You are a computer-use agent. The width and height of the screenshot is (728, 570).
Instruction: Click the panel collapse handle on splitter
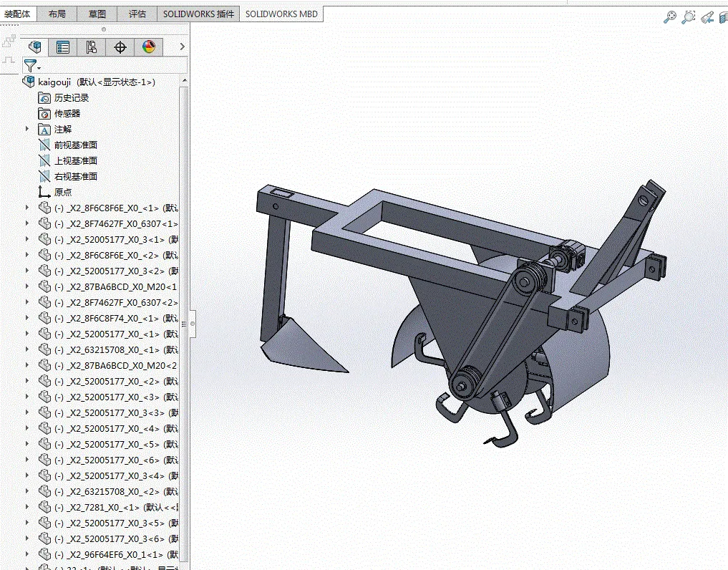(193, 324)
